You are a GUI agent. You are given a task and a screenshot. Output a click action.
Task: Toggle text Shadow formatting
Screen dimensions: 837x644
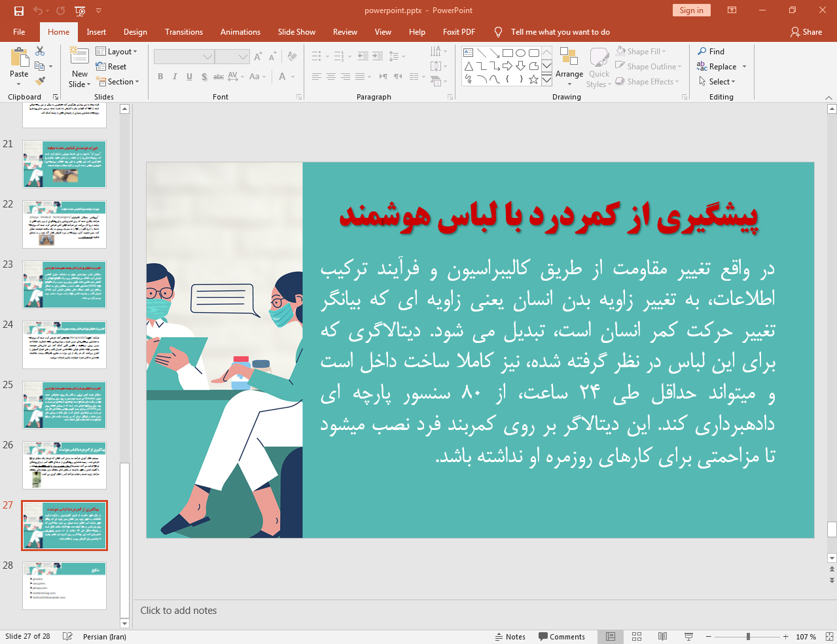coord(204,77)
